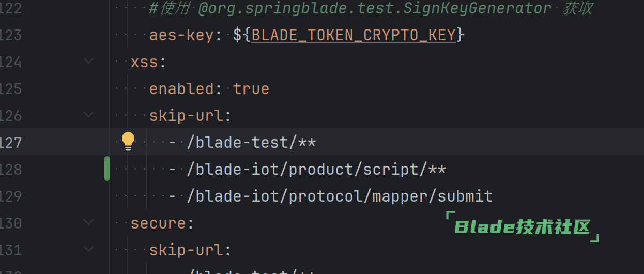The width and height of the screenshot is (644, 274).
Task: Click the true value after enabled
Action: point(251,88)
